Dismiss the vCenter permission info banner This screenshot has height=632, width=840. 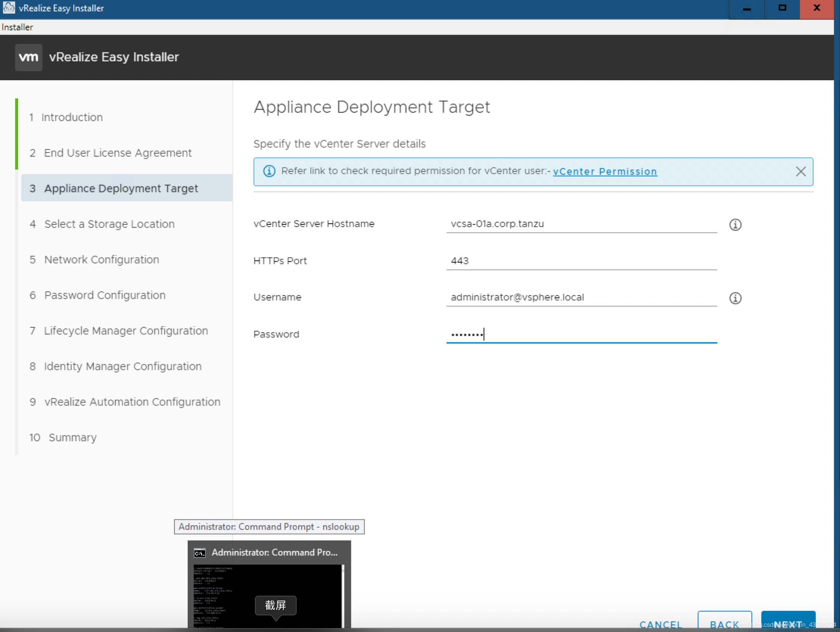point(801,172)
